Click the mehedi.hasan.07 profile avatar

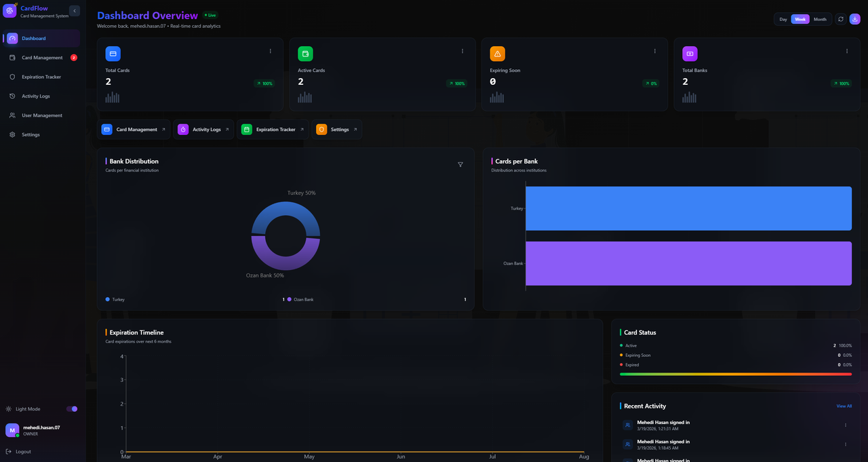12,430
